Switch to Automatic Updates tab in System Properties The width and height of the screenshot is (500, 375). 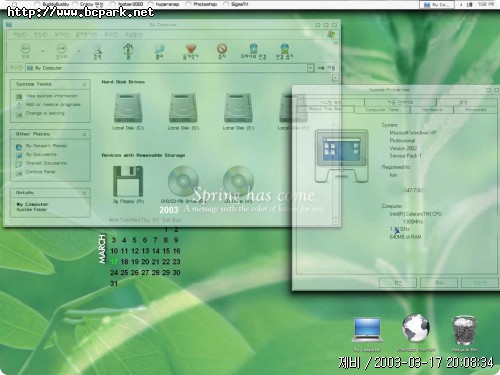pos(400,102)
